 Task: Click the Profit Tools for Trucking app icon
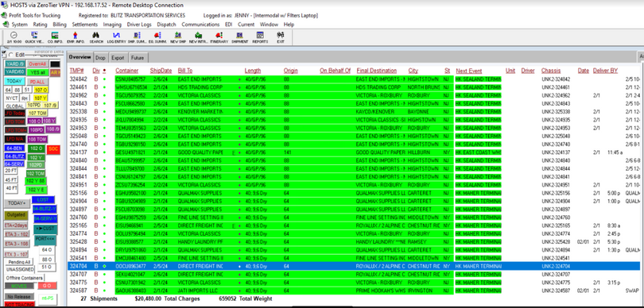pos(5,16)
